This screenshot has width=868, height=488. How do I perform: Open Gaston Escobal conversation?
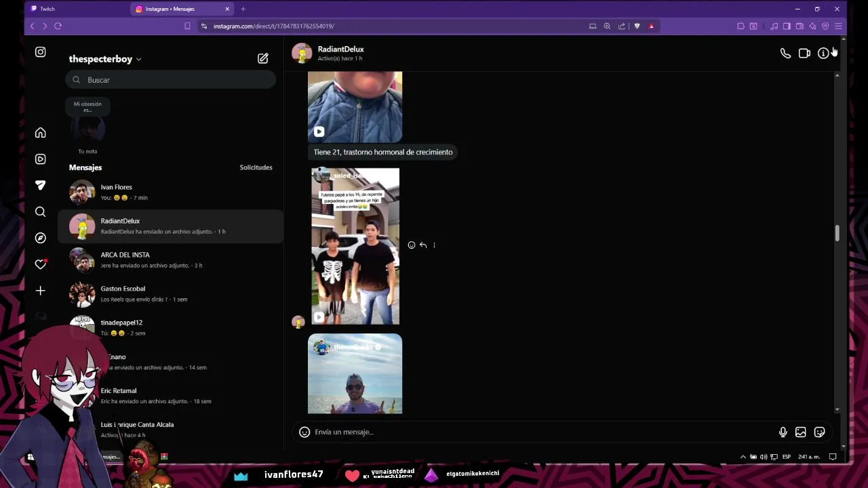(x=170, y=294)
